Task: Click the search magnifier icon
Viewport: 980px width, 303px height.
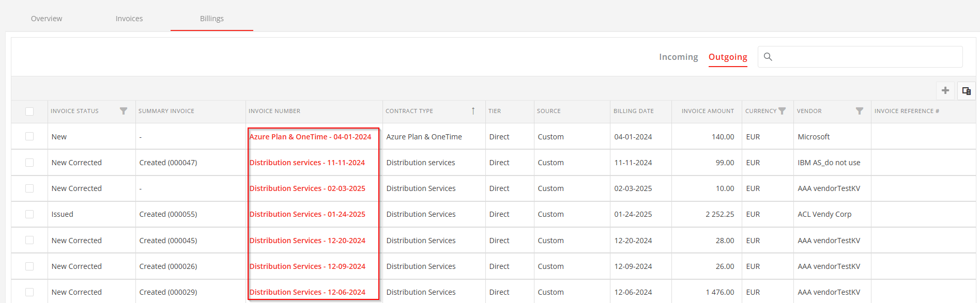Action: coord(768,57)
